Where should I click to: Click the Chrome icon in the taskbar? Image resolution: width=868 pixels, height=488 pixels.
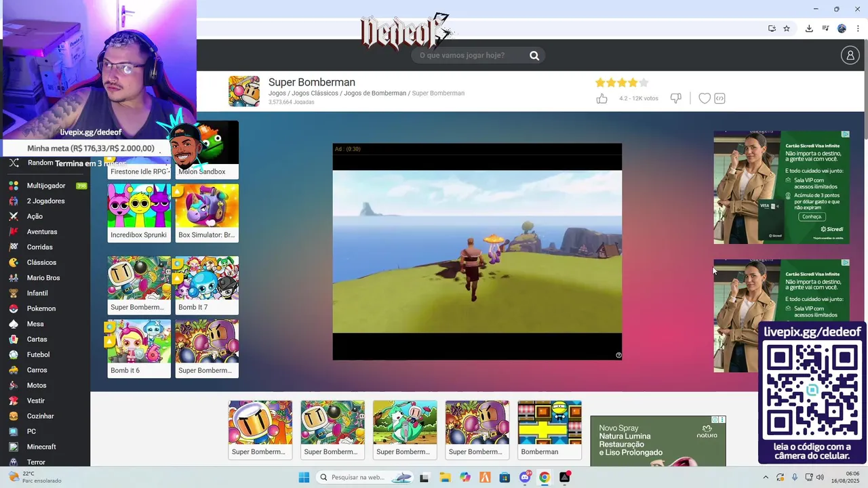pyautogui.click(x=545, y=477)
